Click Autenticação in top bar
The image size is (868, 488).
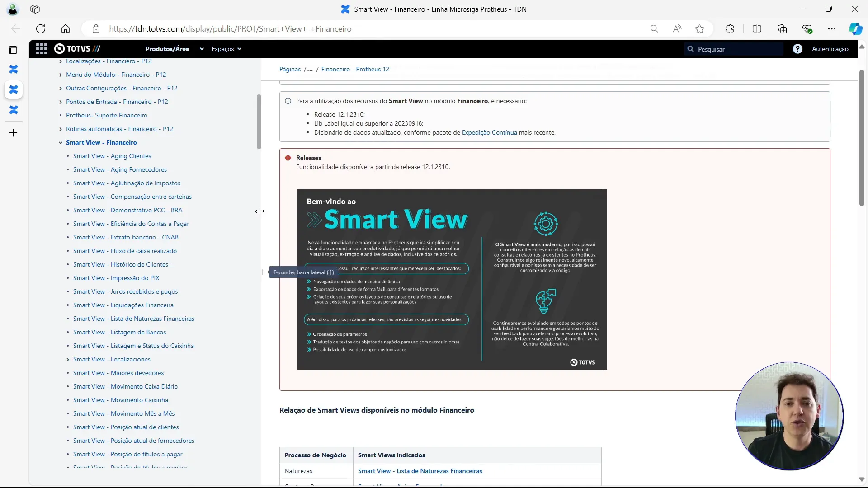coord(830,49)
